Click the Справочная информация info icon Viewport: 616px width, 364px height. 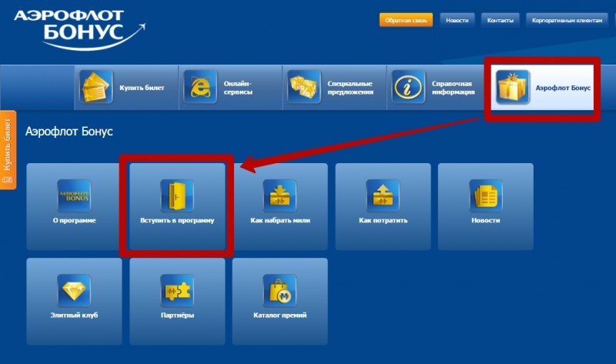408,86
